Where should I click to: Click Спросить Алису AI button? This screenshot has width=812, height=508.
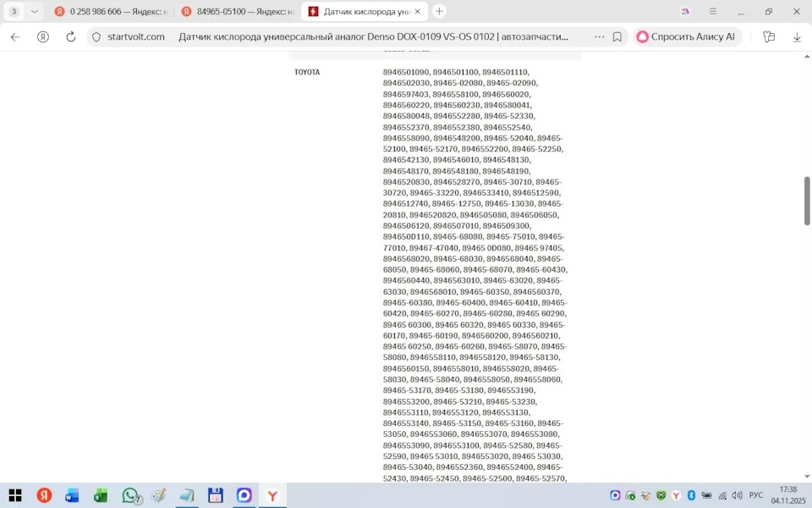point(687,36)
